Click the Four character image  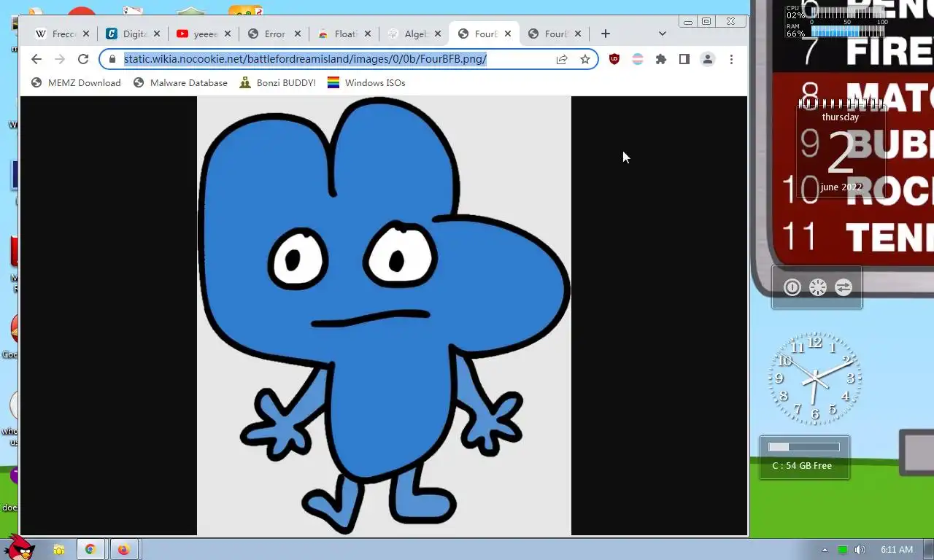coord(384,316)
